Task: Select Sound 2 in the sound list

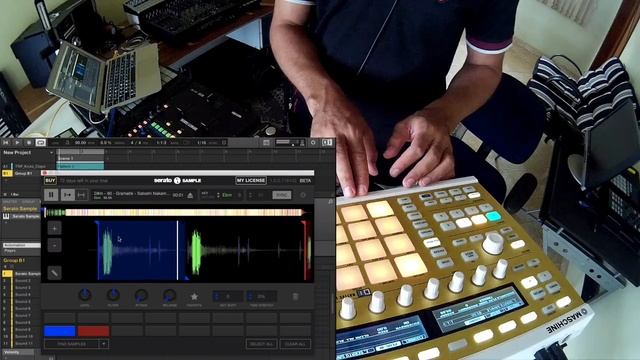Action: point(22,281)
